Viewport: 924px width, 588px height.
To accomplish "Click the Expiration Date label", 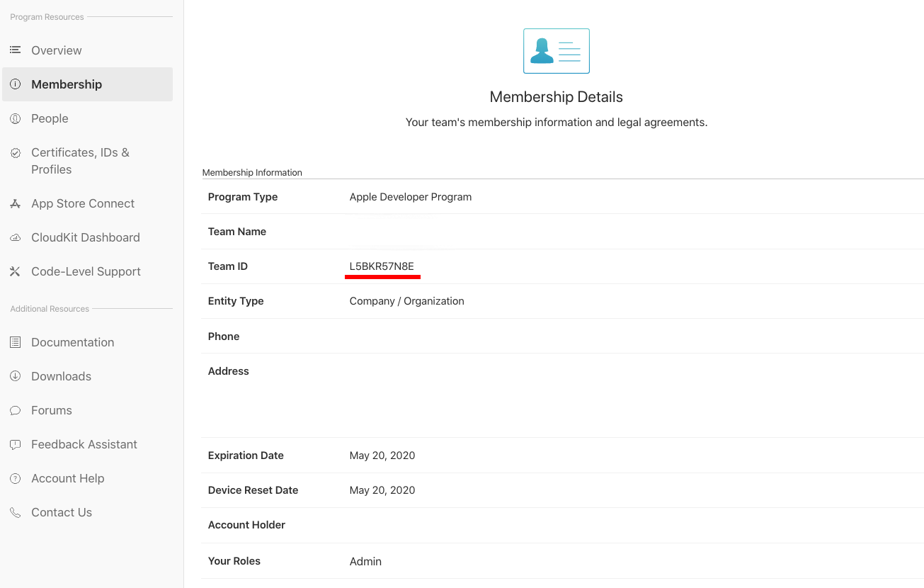I will [246, 456].
